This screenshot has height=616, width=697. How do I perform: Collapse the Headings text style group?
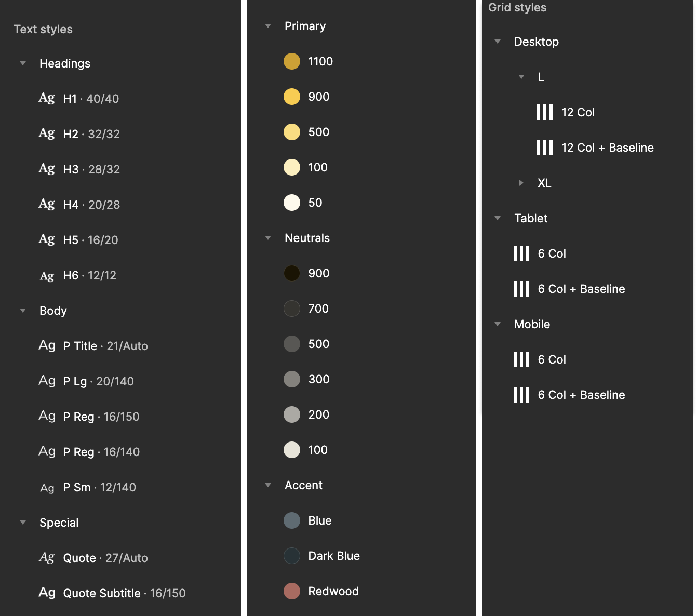coord(23,63)
